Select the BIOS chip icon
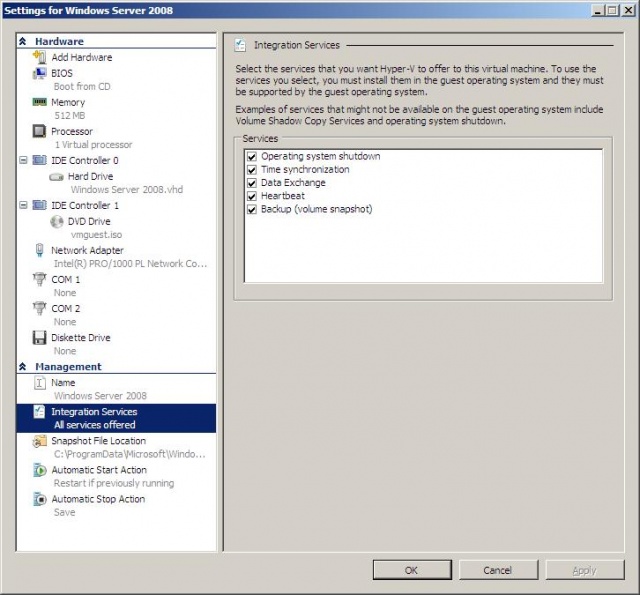The width and height of the screenshot is (640, 595). pos(39,73)
